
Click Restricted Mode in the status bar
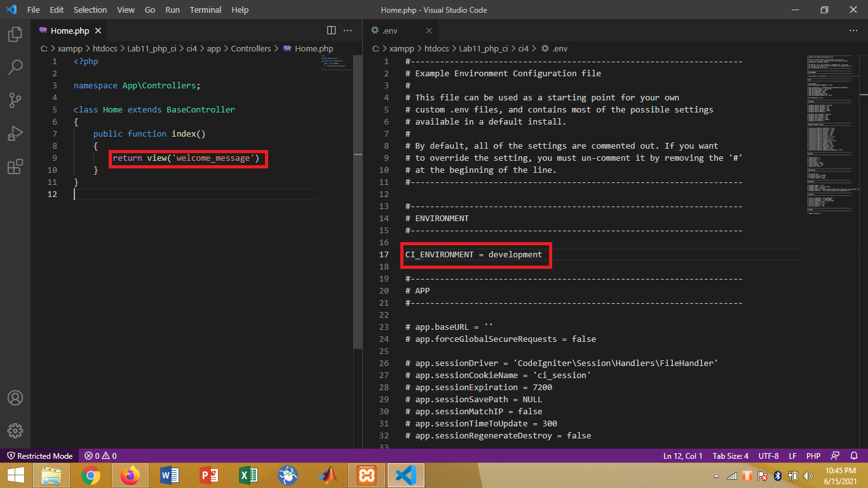pyautogui.click(x=40, y=456)
